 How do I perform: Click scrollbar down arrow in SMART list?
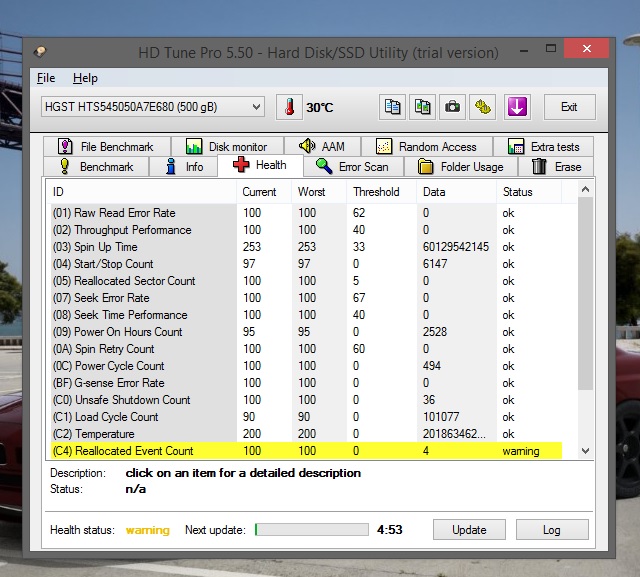(x=585, y=451)
